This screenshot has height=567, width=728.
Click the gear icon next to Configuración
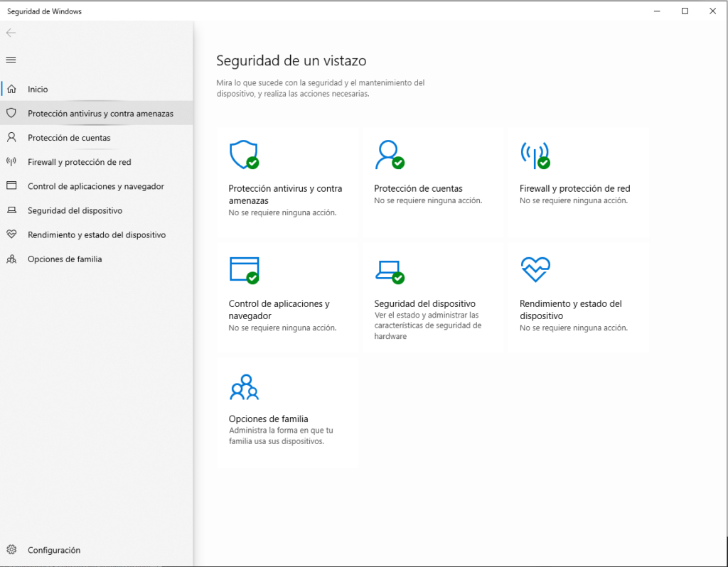pyautogui.click(x=11, y=549)
